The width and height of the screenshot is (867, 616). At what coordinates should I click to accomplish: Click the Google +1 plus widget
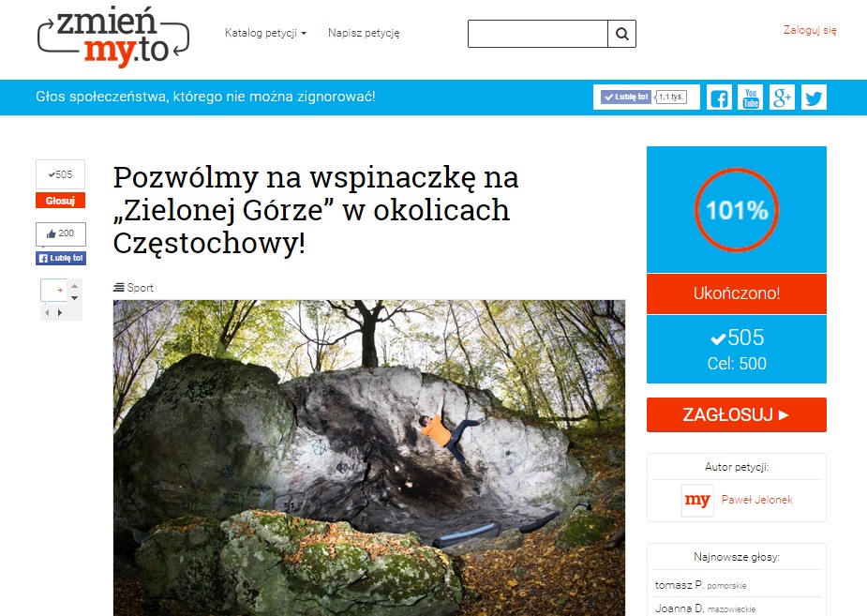pos(53,291)
